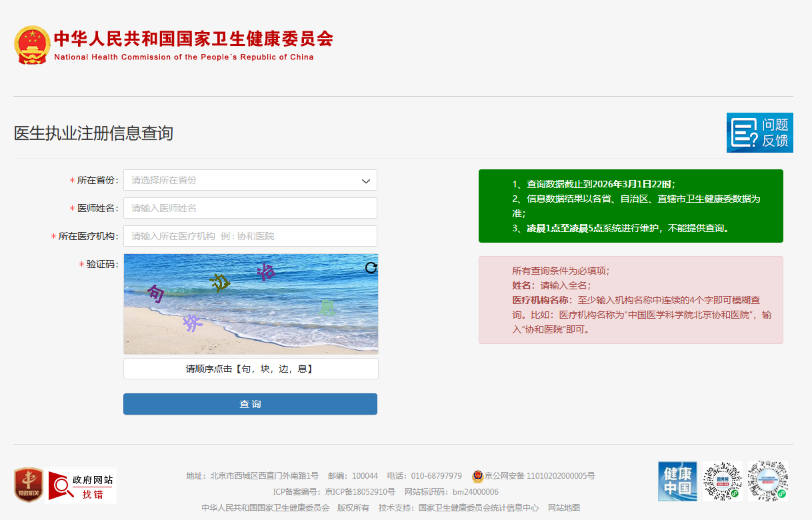Refresh the verification code image

tap(371, 267)
